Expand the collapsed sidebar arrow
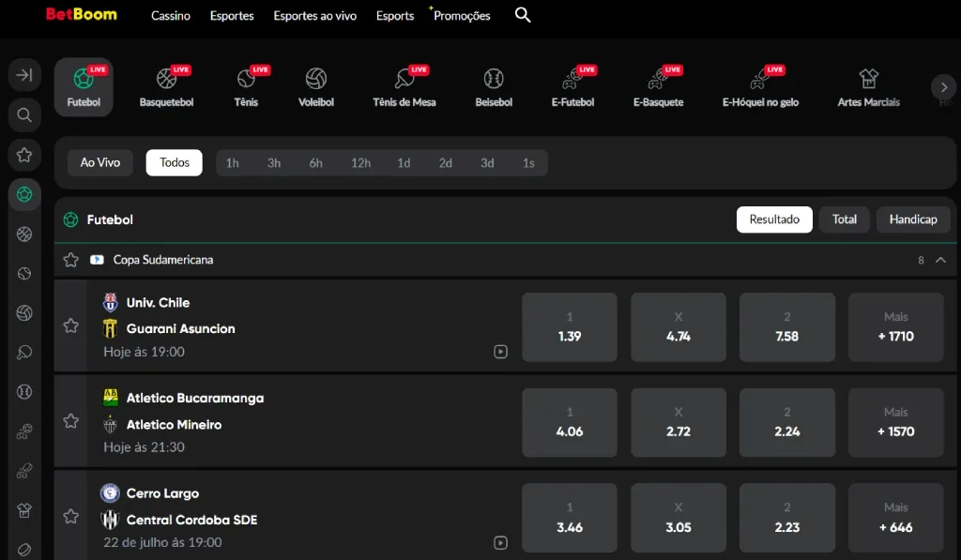961x560 pixels. click(24, 75)
